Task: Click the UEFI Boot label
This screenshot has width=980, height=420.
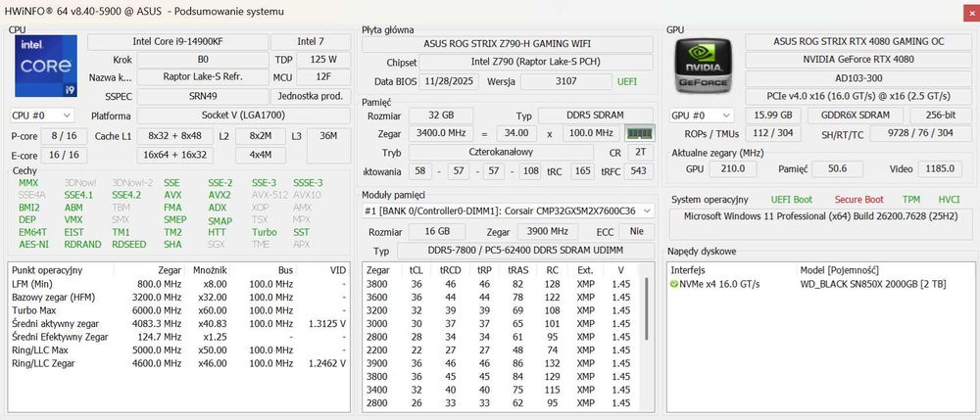Action: [791, 200]
